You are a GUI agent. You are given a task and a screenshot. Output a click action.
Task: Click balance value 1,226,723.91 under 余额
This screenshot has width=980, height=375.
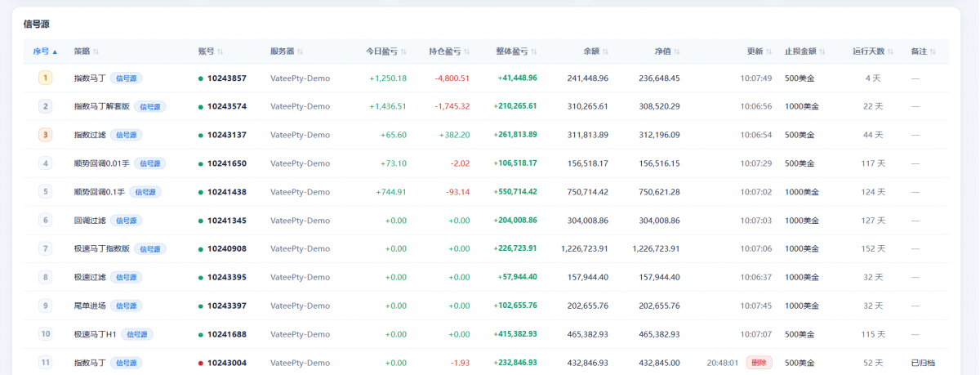coord(585,248)
